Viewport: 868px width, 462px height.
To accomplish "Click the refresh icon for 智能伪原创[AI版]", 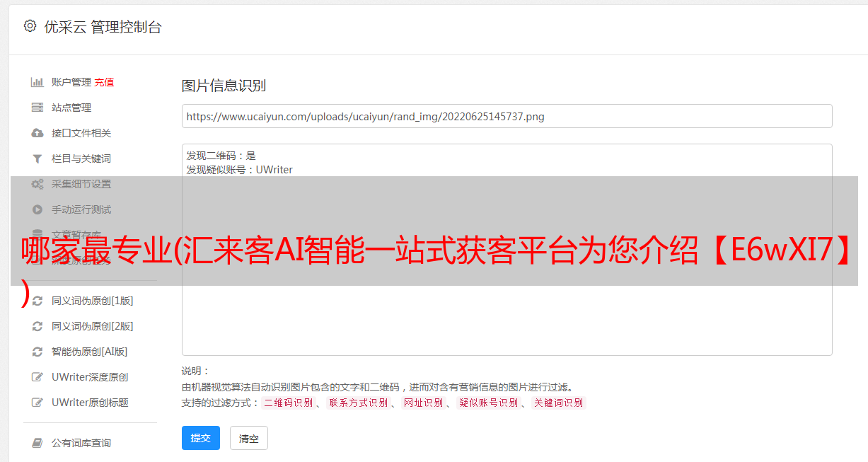I will pos(37,352).
